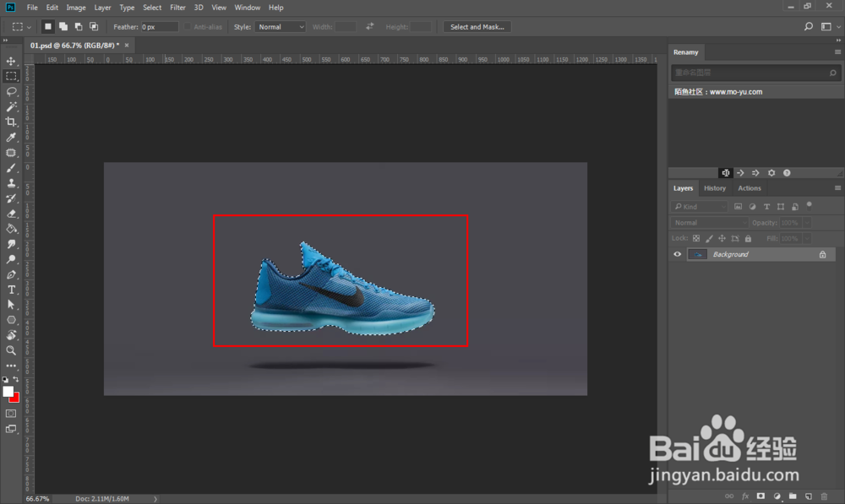Select the Eyedropper tool
The image size is (845, 504).
pos(11,138)
